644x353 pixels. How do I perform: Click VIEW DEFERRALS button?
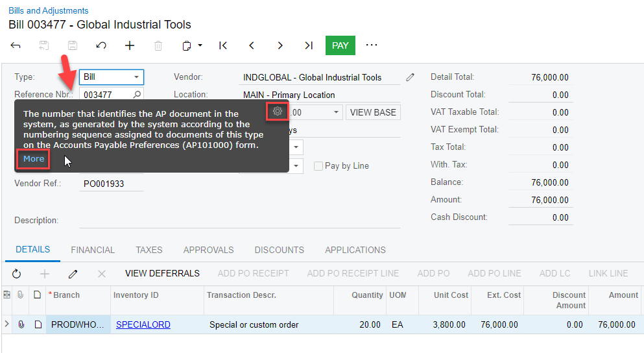click(x=162, y=273)
